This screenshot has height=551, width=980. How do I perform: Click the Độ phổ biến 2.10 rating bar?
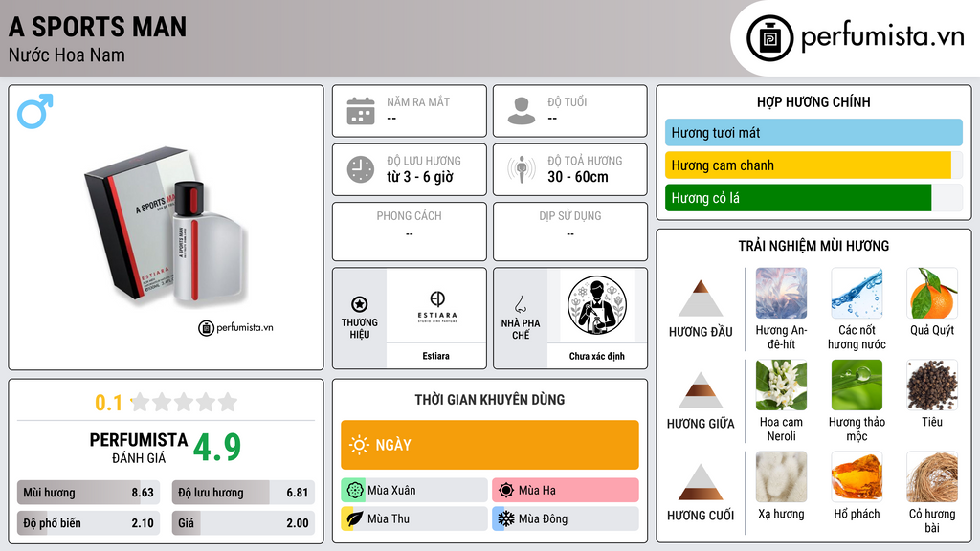[88, 523]
